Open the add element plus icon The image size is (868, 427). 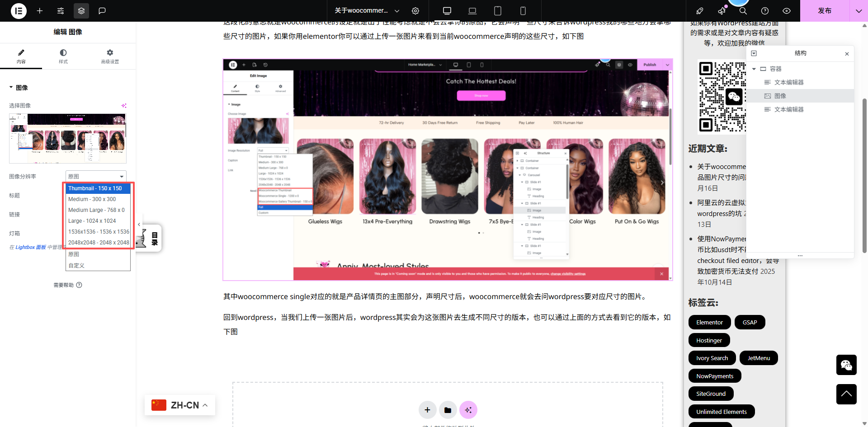click(40, 11)
